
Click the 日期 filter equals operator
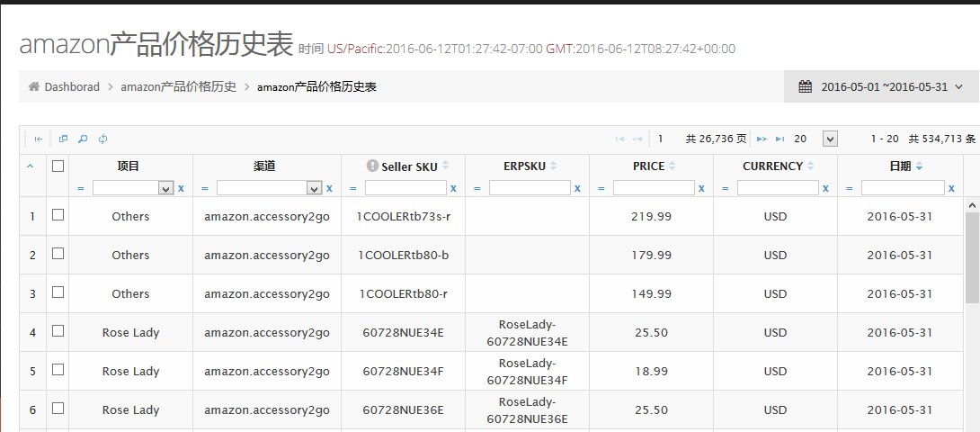click(850, 188)
